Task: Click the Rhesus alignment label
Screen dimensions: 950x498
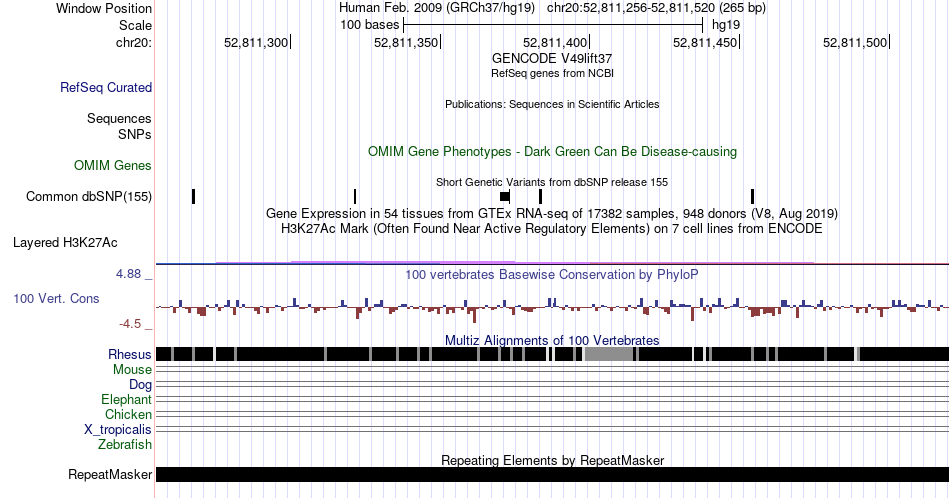Action: coord(130,354)
